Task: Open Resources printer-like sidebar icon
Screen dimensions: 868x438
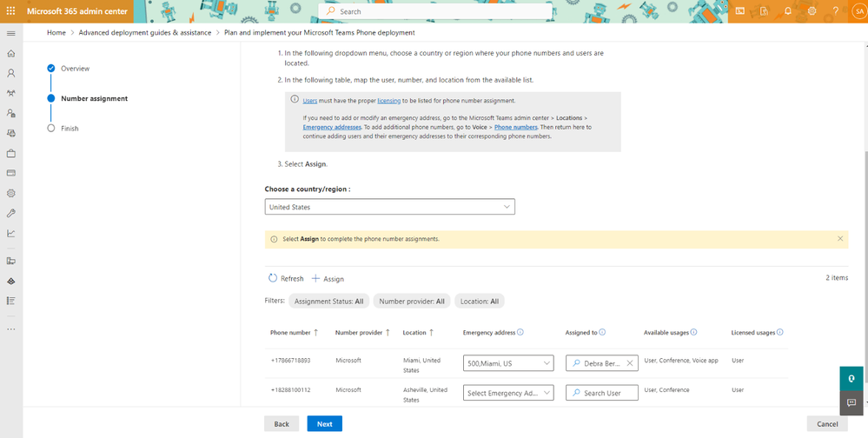Action: tap(10, 133)
